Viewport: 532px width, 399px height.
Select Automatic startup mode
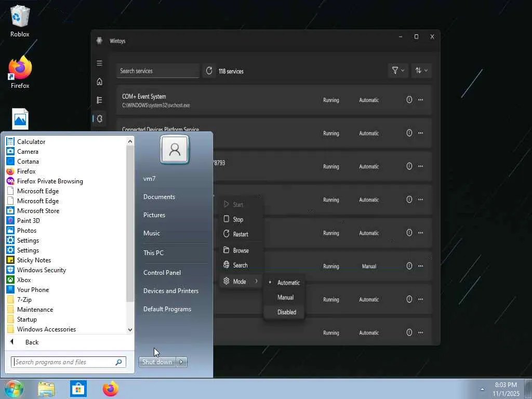point(284,283)
